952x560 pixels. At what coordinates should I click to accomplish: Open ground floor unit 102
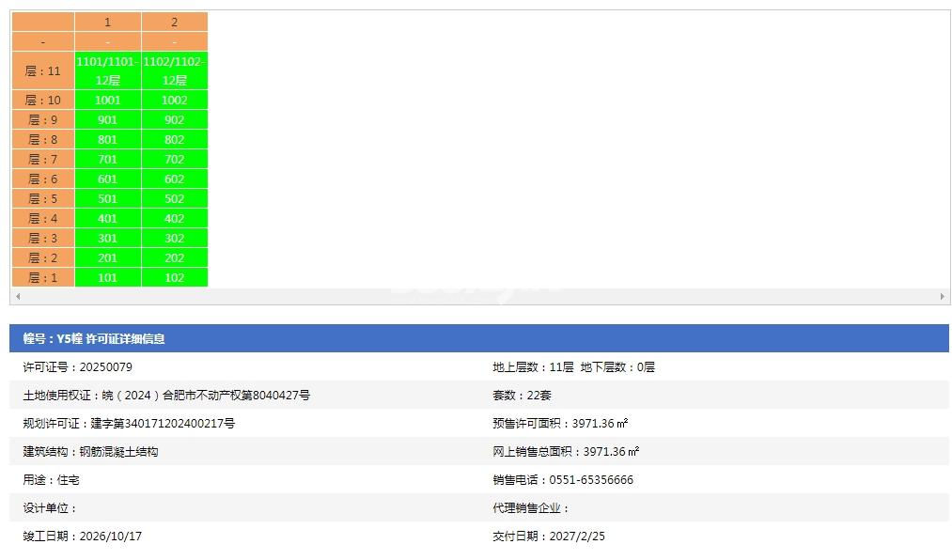pyautogui.click(x=174, y=278)
